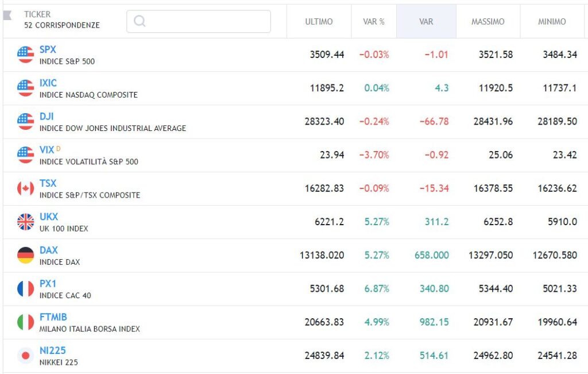
Task: Open the FTMIB ticker link
Action: pyautogui.click(x=53, y=317)
